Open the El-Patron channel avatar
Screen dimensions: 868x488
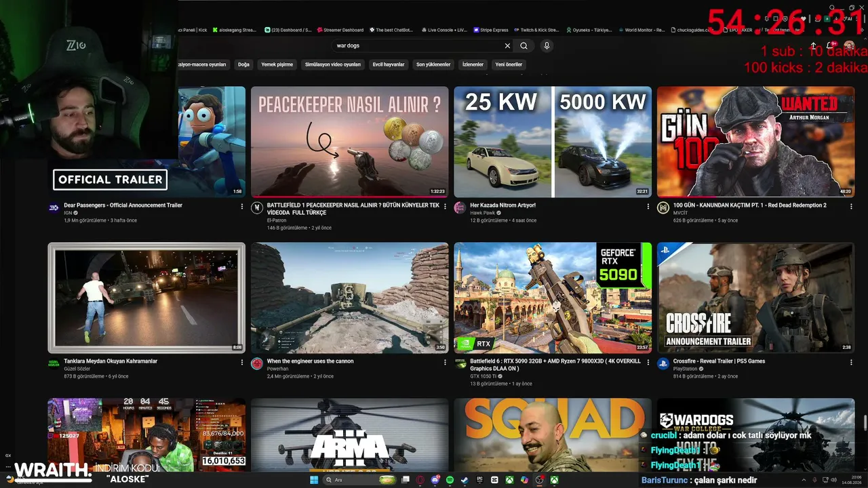coord(257,207)
